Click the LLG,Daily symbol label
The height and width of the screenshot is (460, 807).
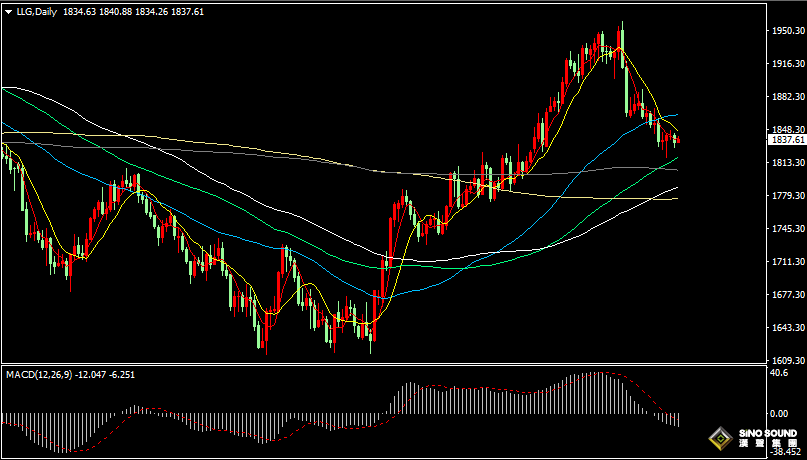coord(37,11)
